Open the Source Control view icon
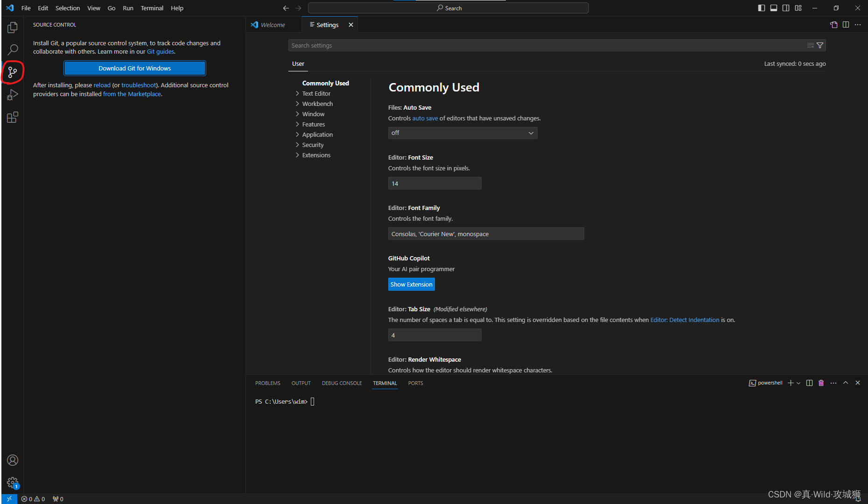The image size is (868, 504). pos(13,72)
